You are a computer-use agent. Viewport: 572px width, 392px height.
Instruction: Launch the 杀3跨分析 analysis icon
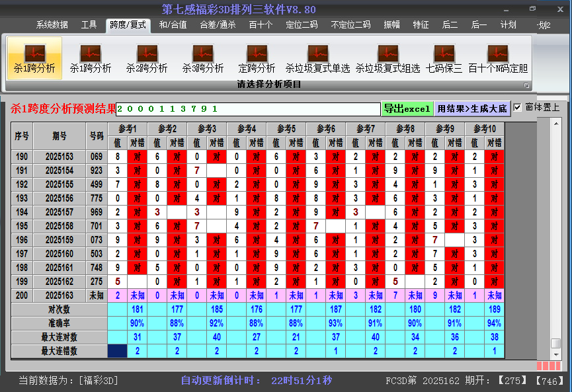[203, 58]
